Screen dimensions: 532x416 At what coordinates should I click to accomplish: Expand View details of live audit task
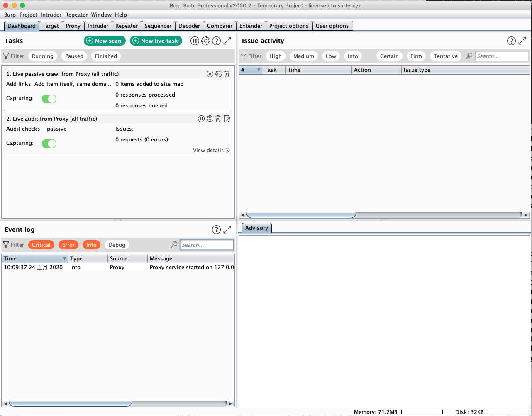click(211, 150)
